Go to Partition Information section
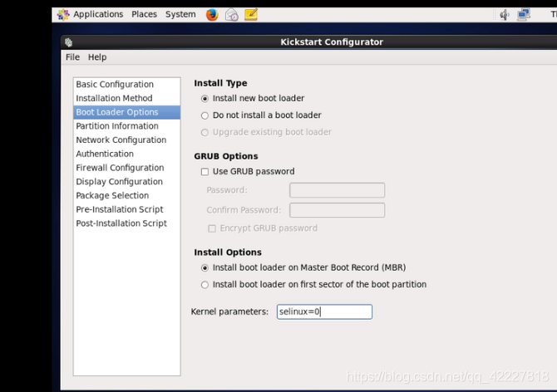This screenshot has width=557, height=392. pyautogui.click(x=127, y=126)
